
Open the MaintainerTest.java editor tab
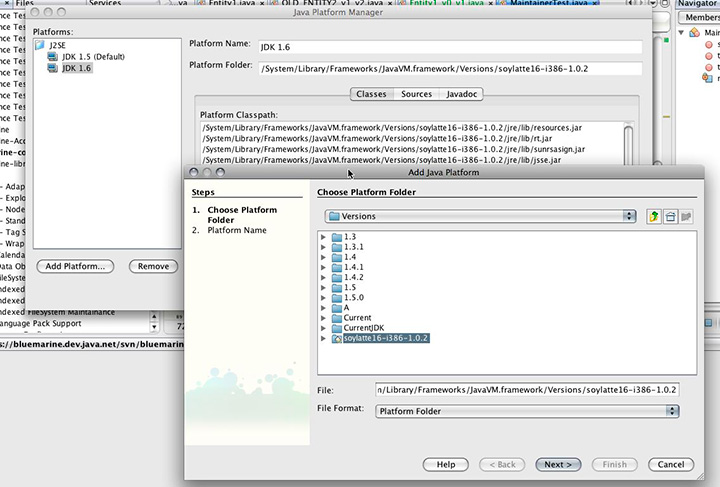click(549, 3)
